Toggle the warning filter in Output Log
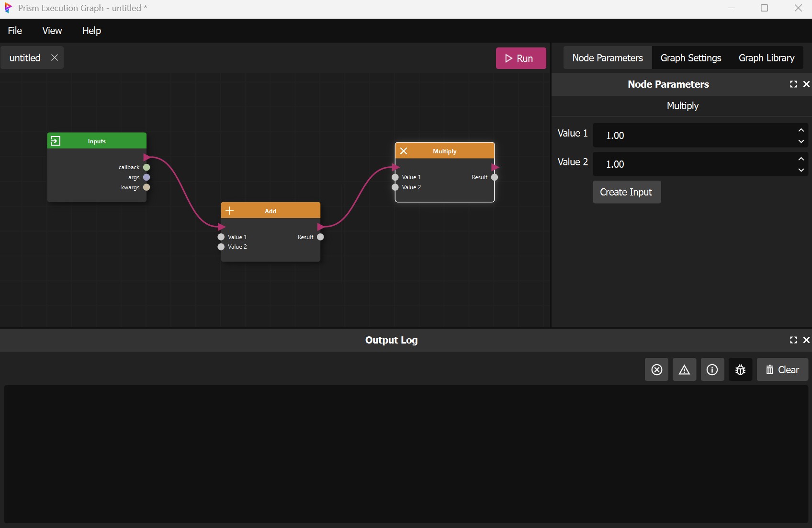812x528 pixels. coord(684,370)
